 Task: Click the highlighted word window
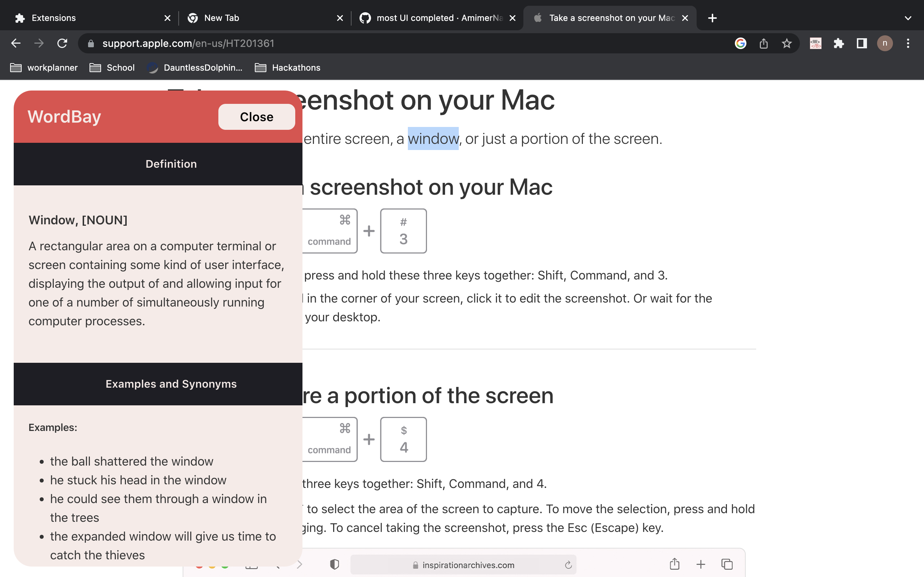click(433, 138)
